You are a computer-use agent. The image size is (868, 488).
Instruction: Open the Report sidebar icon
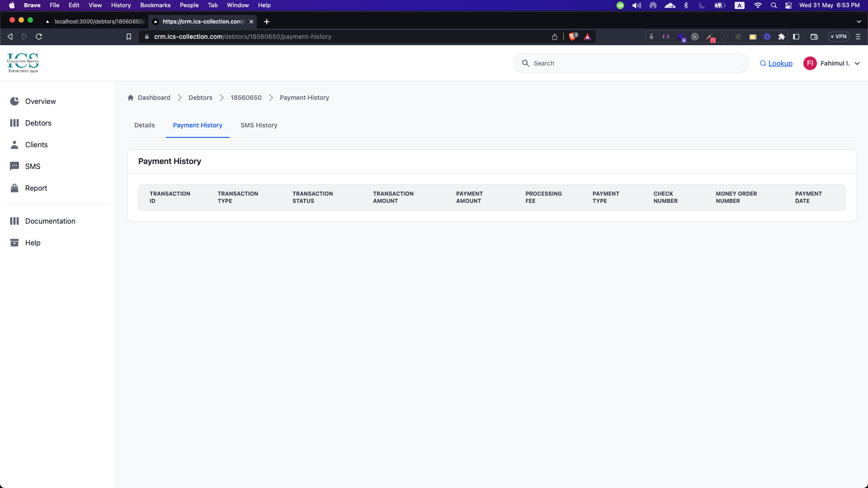click(14, 188)
